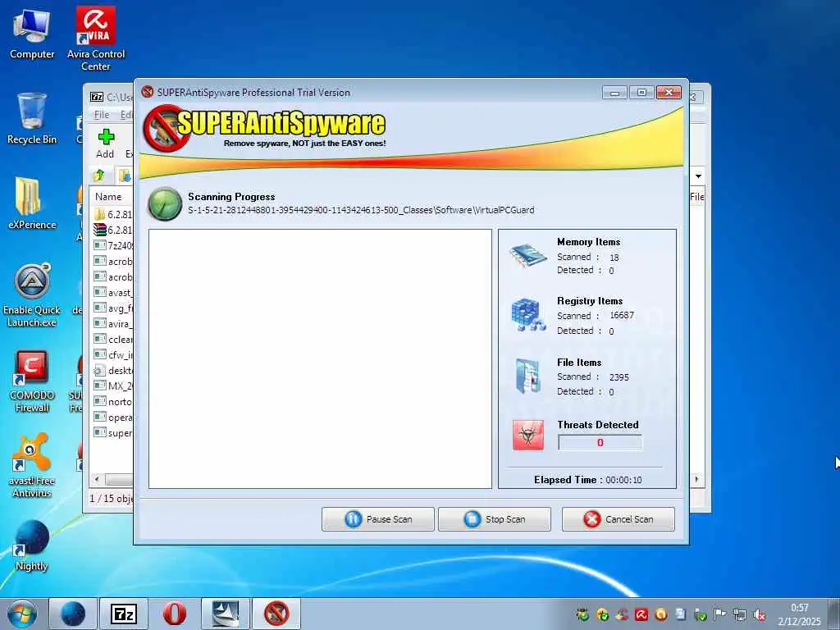Open the 7-Zip address bar dropdown arrow

(698, 176)
